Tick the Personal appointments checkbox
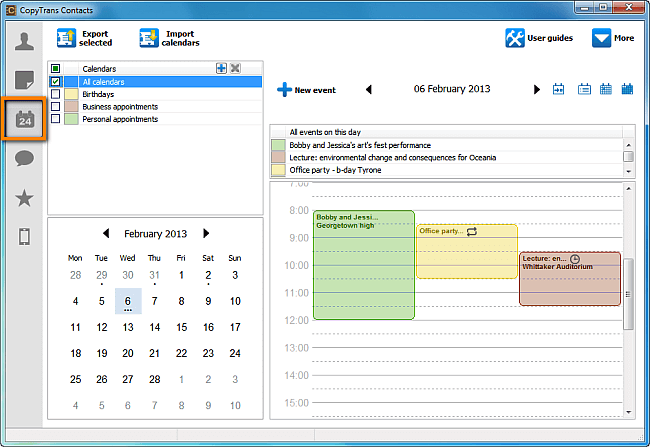650x447 pixels. coord(56,119)
